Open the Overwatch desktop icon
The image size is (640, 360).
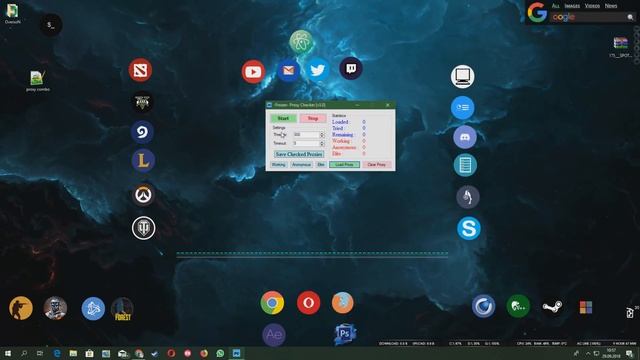click(x=143, y=195)
